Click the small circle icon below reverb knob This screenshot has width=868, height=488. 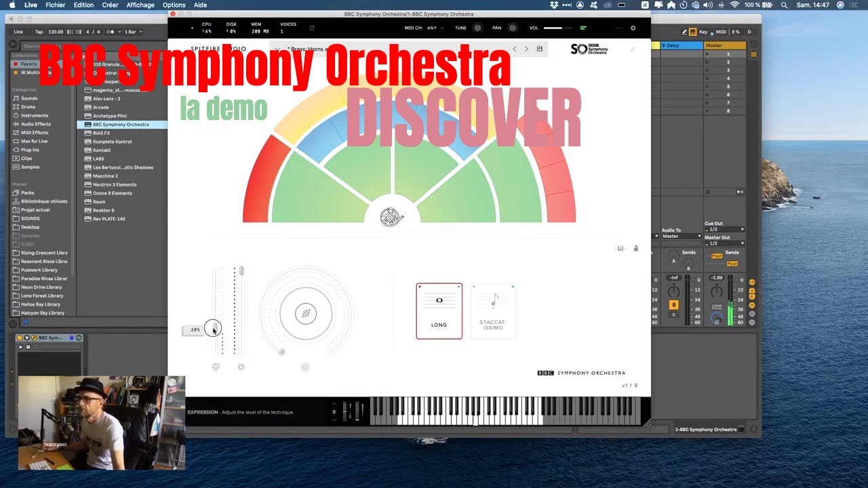[305, 367]
